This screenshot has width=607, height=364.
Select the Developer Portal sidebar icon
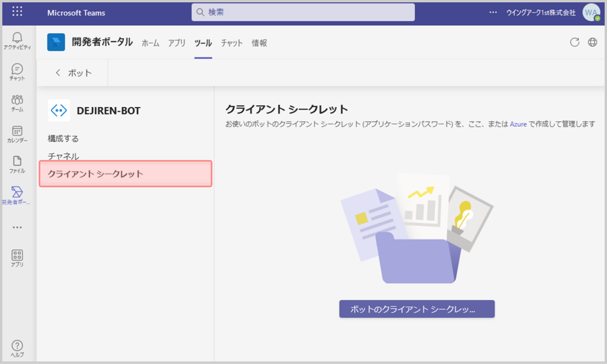[17, 195]
